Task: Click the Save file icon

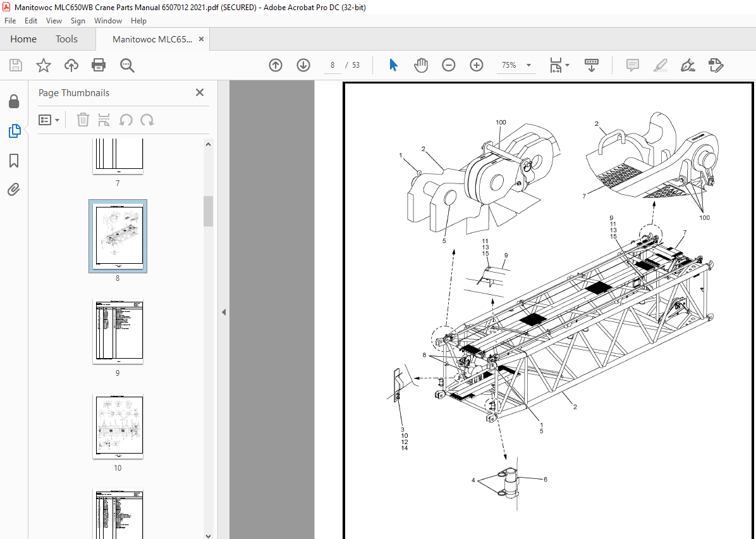Action: click(x=16, y=65)
